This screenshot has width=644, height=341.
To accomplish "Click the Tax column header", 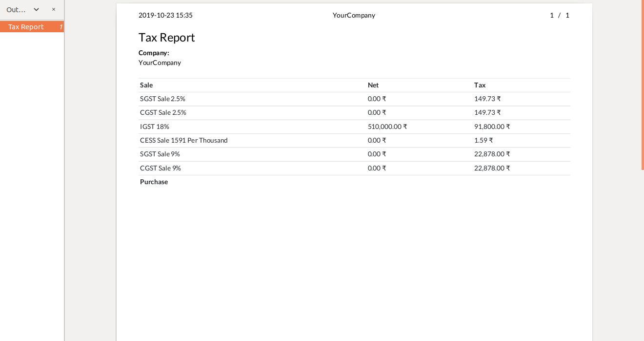I will click(x=480, y=85).
